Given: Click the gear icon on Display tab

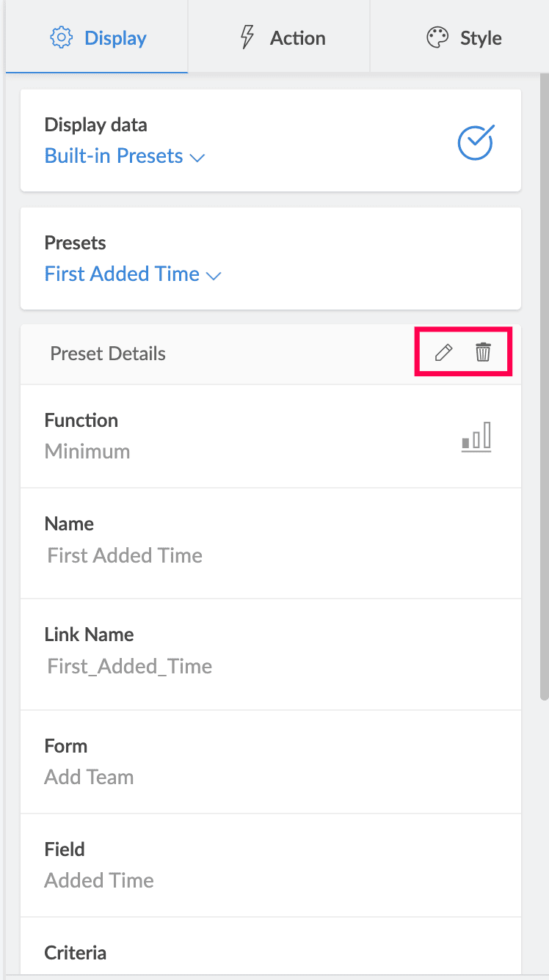Looking at the screenshot, I should click(x=62, y=38).
